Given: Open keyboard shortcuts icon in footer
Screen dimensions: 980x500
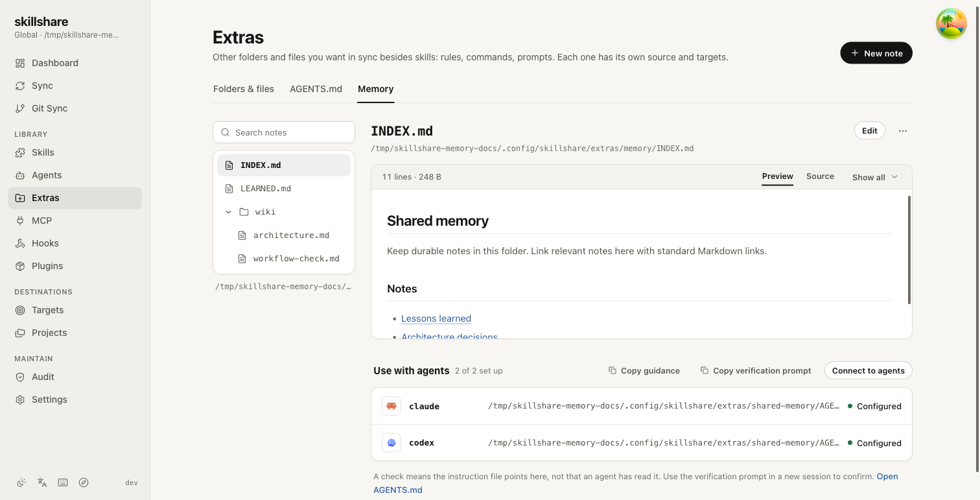Looking at the screenshot, I should pyautogui.click(x=63, y=482).
